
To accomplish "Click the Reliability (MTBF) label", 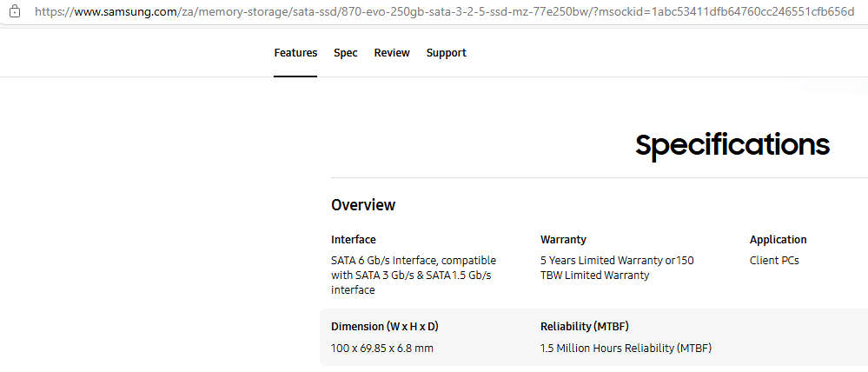I will [584, 327].
